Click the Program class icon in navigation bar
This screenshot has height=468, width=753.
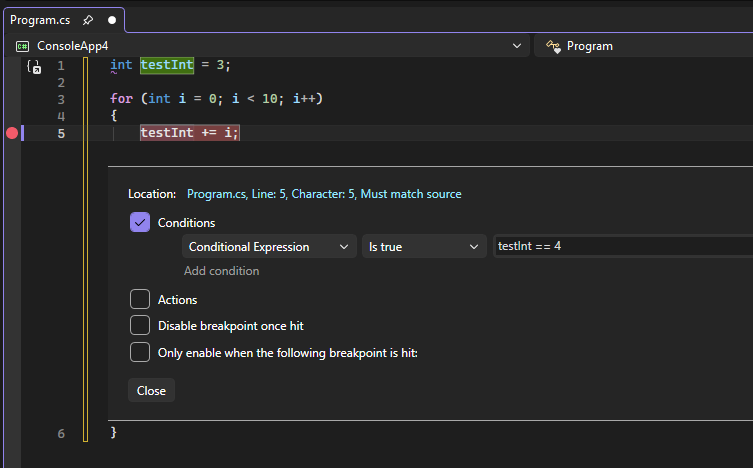click(552, 46)
